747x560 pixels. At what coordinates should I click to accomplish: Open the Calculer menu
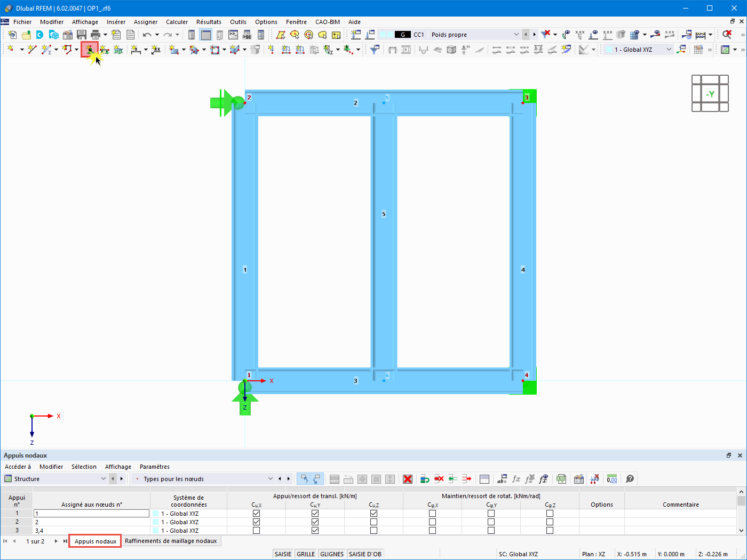(x=177, y=22)
